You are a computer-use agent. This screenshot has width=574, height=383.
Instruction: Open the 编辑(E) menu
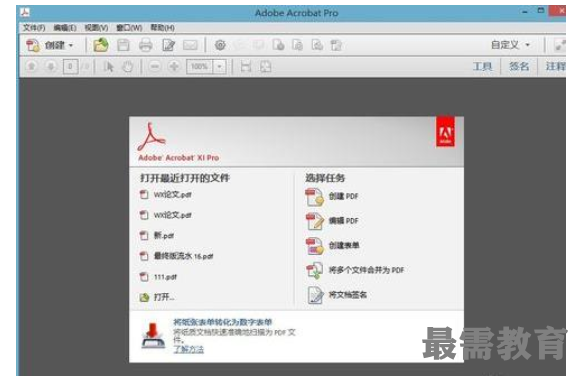tap(65, 28)
